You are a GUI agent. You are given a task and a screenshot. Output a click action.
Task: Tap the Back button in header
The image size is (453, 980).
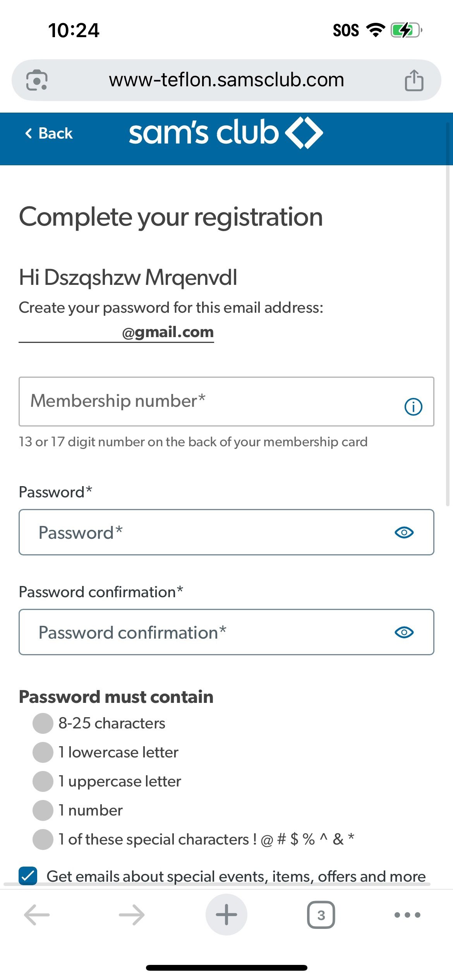point(49,134)
